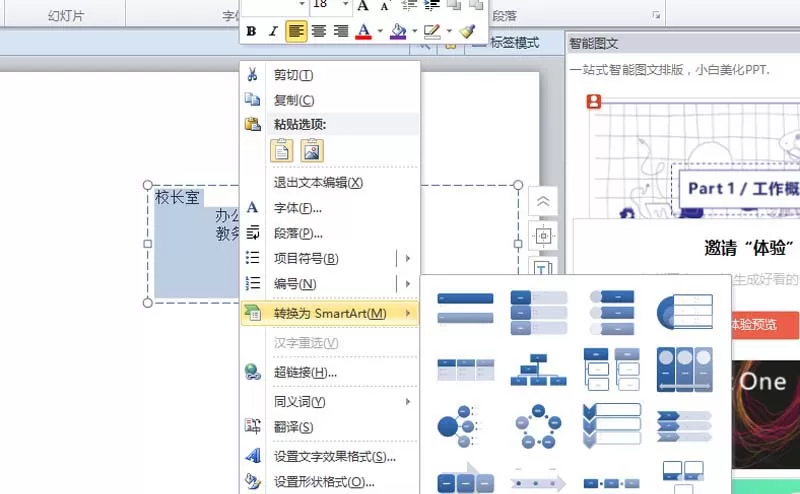Open the font size 18 dropdown
This screenshot has width=800, height=494.
pyautogui.click(x=345, y=5)
